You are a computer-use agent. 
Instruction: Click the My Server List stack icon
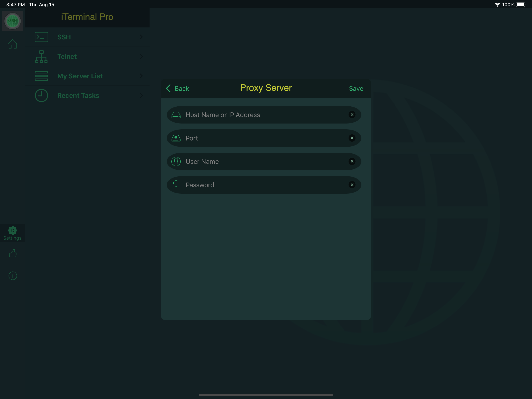41,76
